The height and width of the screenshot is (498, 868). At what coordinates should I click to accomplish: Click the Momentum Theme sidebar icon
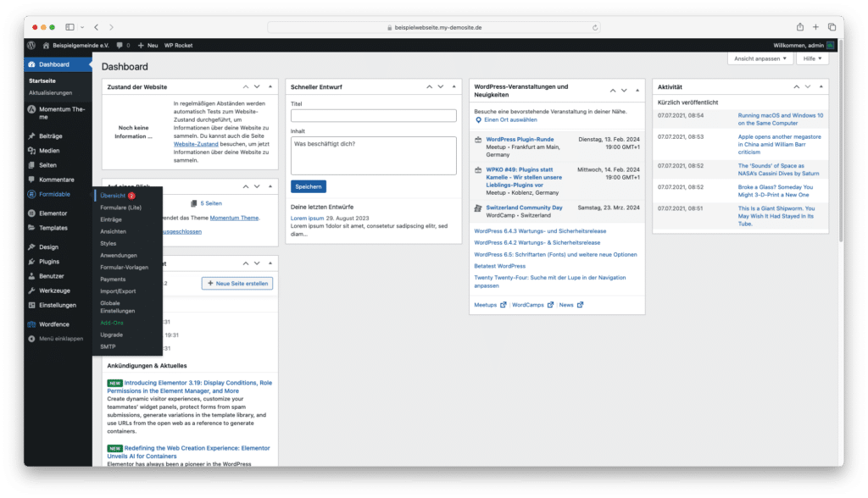(31, 109)
